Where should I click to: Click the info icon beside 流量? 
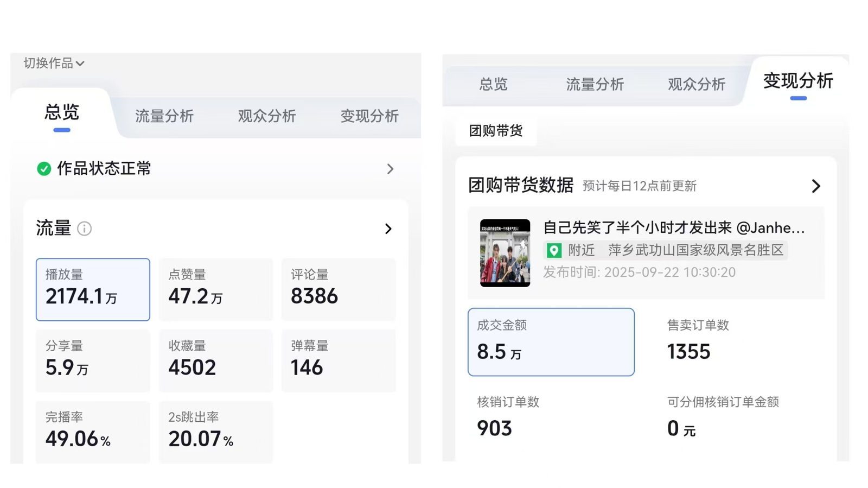[85, 229]
